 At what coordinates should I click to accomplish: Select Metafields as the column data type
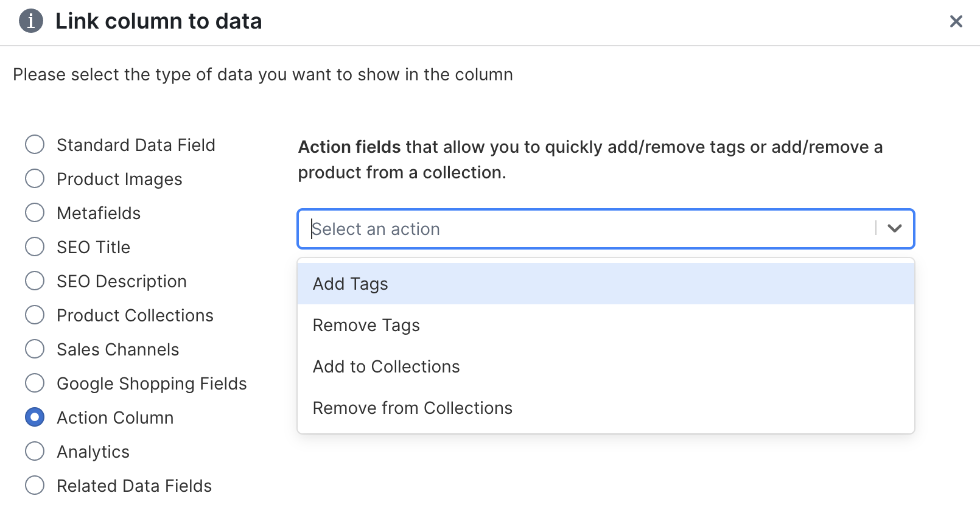coord(35,212)
